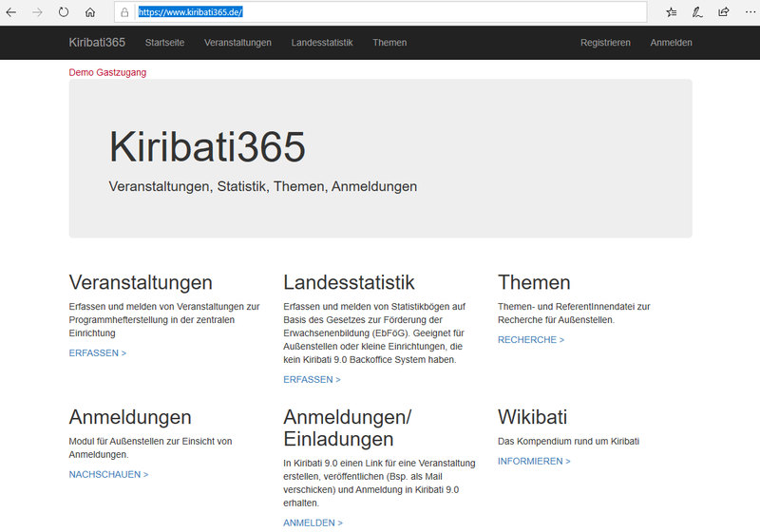
Task: Click the large Kiribati365 hero heading
Action: point(207,147)
